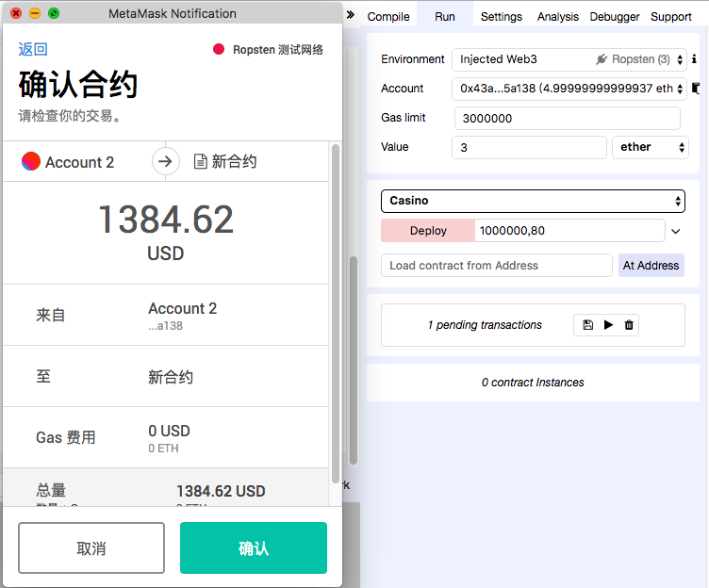Open the Environment dropdown showing Injected Web3
The width and height of the screenshot is (709, 588).
(569, 59)
